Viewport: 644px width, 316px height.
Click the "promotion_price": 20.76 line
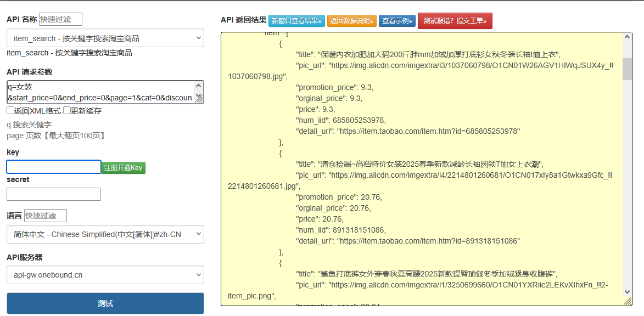pyautogui.click(x=339, y=198)
